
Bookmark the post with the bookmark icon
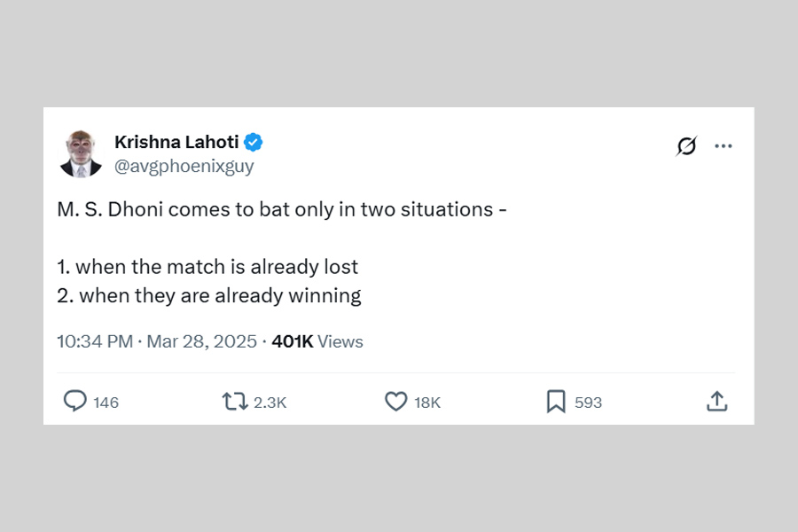click(x=556, y=402)
